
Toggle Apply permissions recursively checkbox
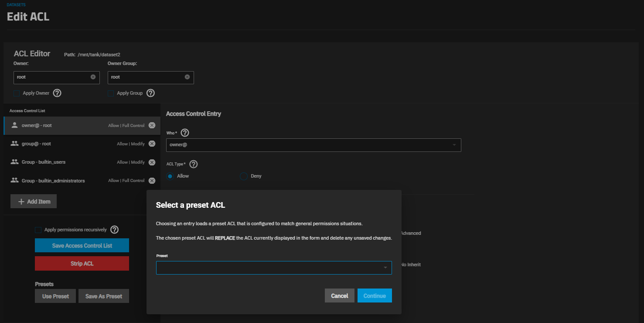click(38, 230)
